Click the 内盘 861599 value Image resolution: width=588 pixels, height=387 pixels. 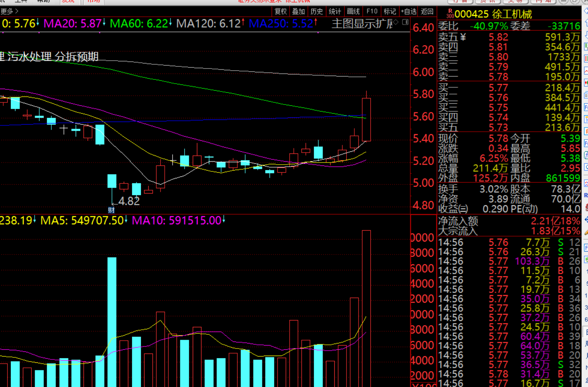pos(563,178)
